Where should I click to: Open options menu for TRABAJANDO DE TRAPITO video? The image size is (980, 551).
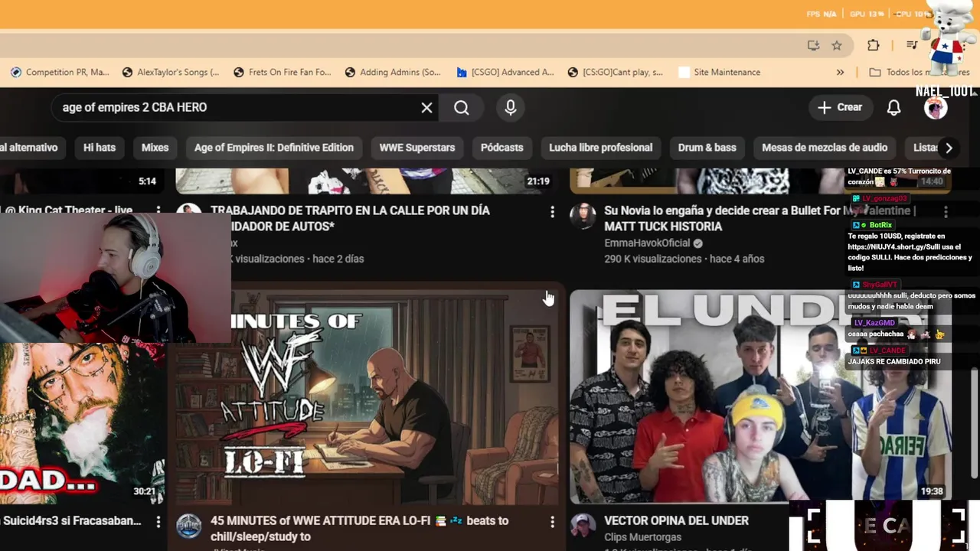552,212
